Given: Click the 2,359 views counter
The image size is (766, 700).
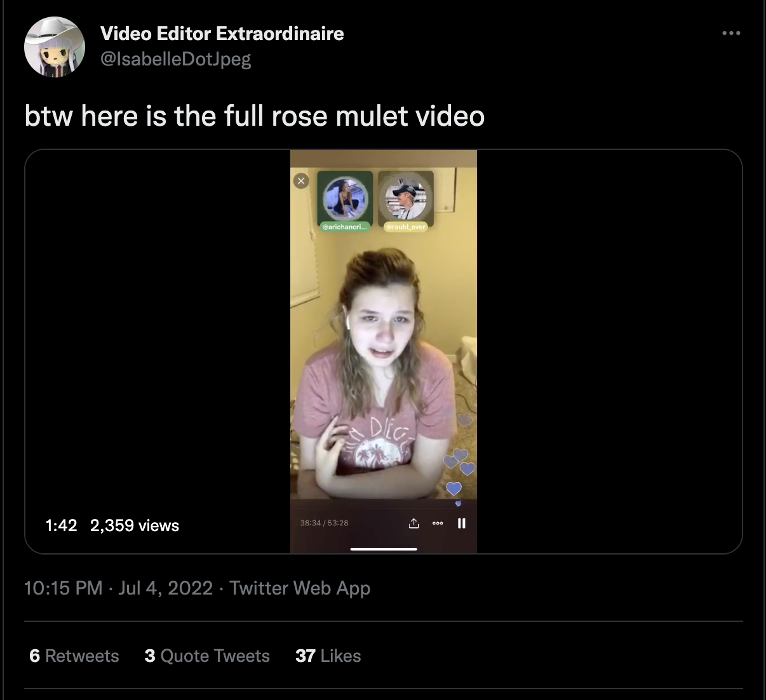Looking at the screenshot, I should click(x=135, y=525).
